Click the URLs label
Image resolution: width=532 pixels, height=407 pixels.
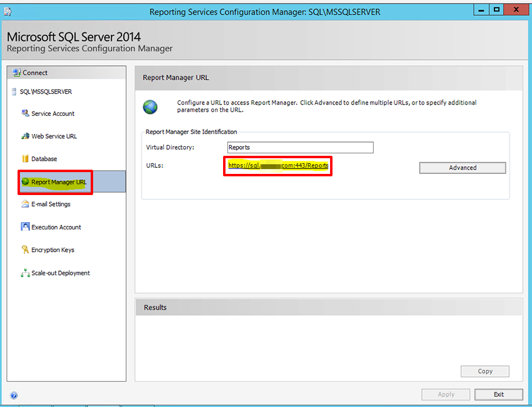tap(155, 165)
